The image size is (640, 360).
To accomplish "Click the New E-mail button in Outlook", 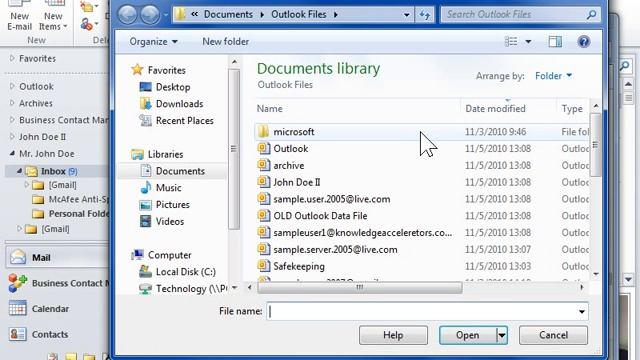I will (19, 17).
